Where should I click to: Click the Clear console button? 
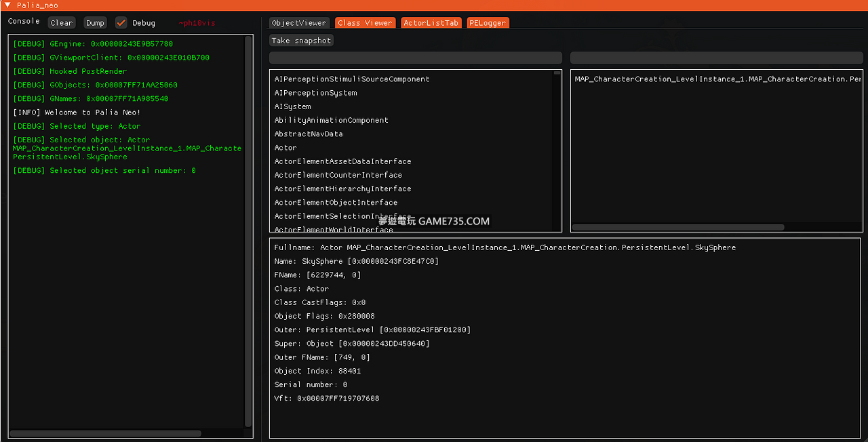61,23
